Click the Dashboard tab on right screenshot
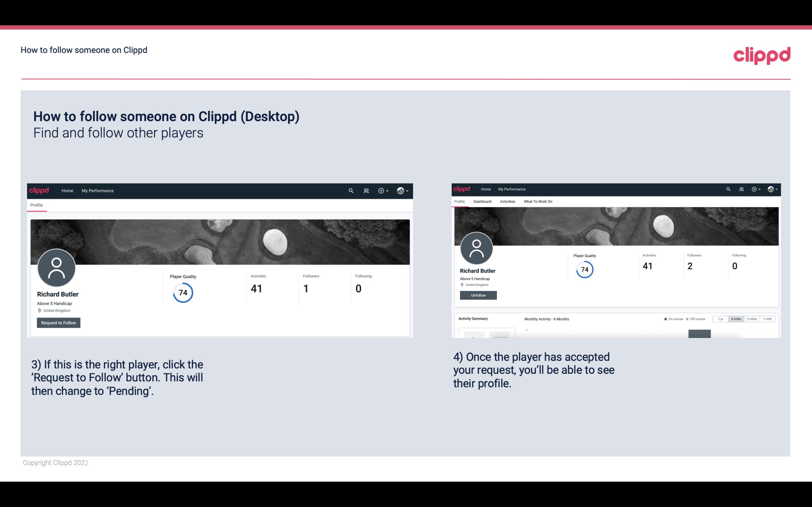 [x=482, y=202]
